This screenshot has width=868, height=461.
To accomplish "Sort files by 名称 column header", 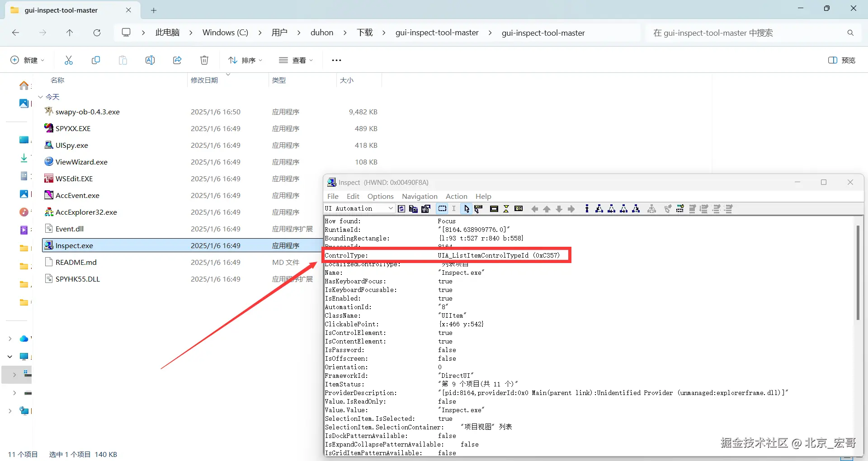I will pyautogui.click(x=57, y=80).
